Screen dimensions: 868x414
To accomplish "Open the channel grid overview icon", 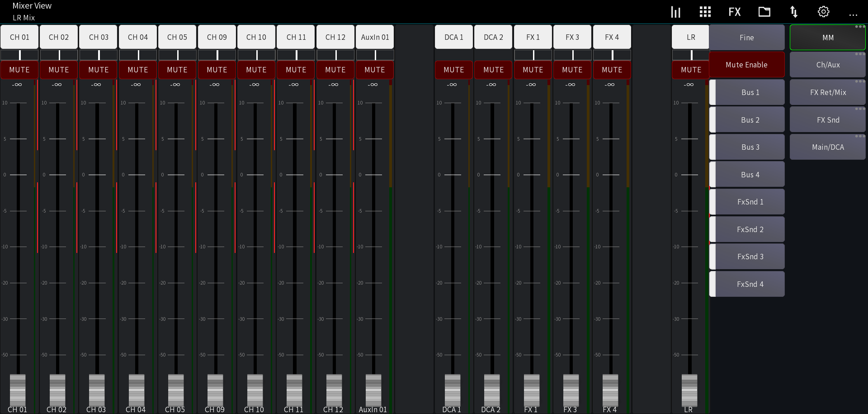I will pyautogui.click(x=705, y=11).
